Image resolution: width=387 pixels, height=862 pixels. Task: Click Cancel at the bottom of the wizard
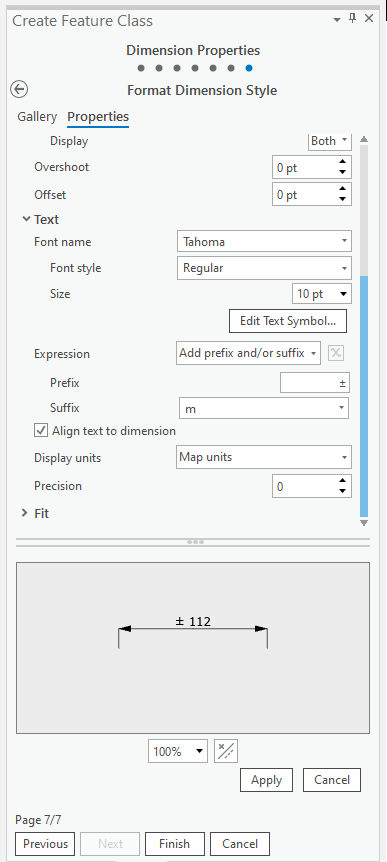pos(240,844)
